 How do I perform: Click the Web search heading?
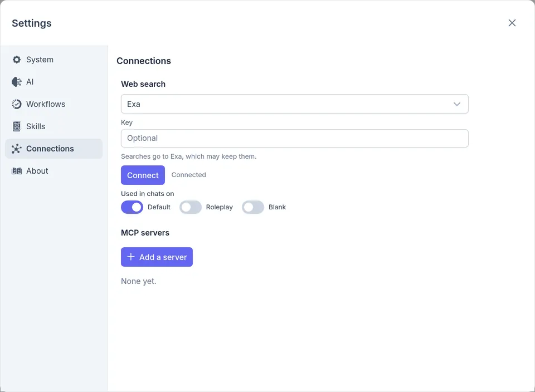(143, 84)
